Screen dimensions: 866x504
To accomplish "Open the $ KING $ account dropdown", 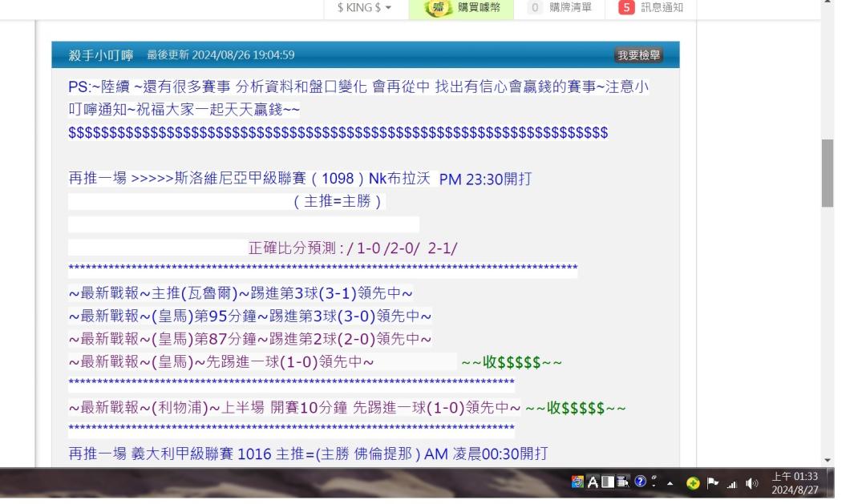I will (364, 8).
